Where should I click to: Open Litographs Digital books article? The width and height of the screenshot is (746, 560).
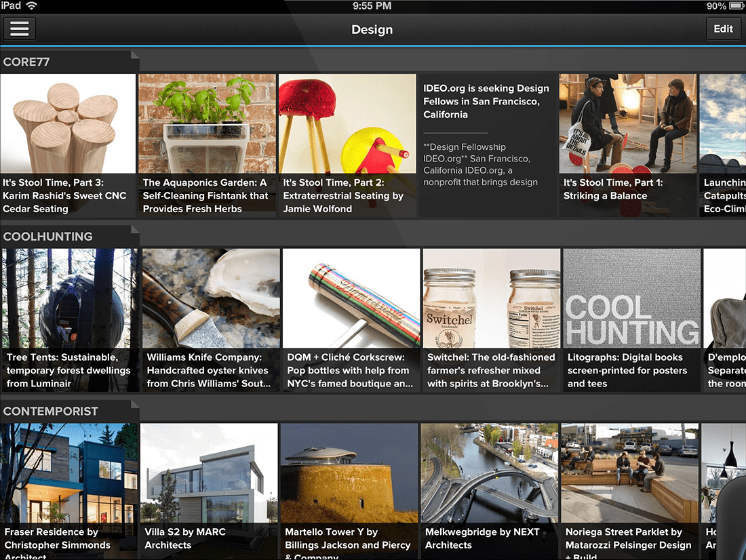click(631, 319)
